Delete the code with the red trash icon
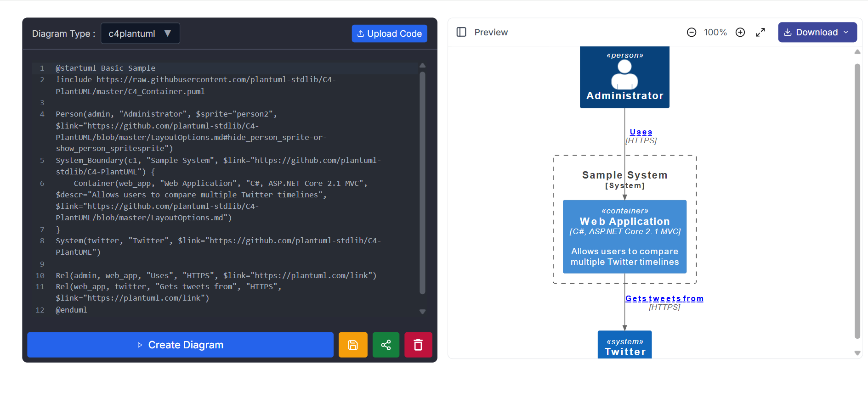Screen dimensions: 868x397 [x=418, y=345]
